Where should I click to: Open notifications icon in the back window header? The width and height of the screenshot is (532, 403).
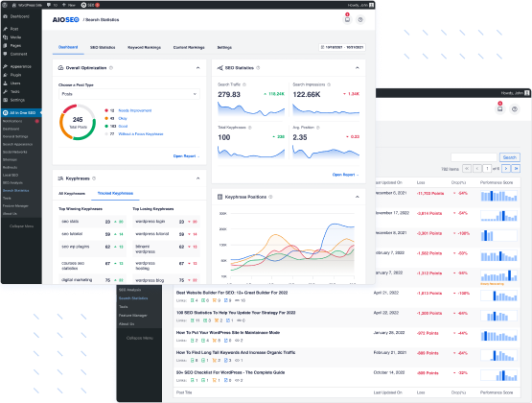pos(499,108)
